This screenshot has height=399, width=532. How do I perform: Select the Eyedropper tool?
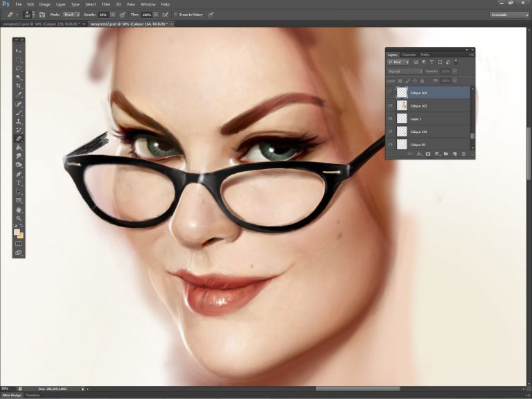coord(19,95)
